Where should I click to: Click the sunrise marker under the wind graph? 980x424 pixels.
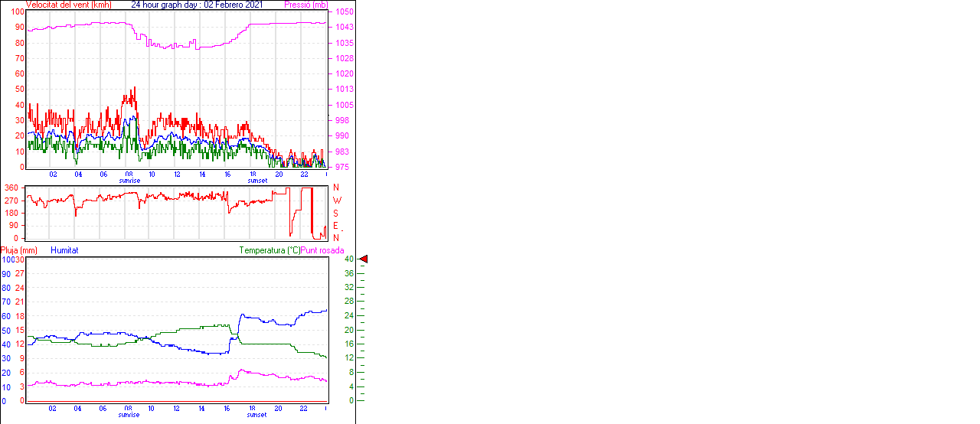coord(129,181)
